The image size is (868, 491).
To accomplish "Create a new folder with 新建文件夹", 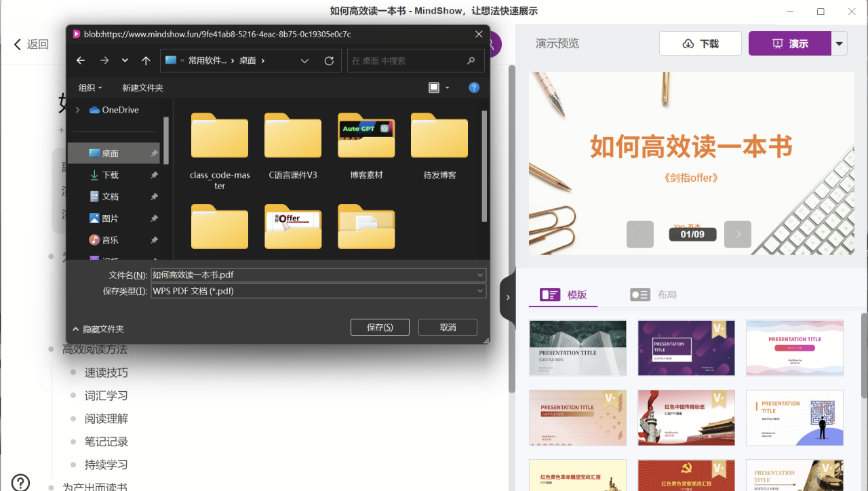I will coord(142,87).
